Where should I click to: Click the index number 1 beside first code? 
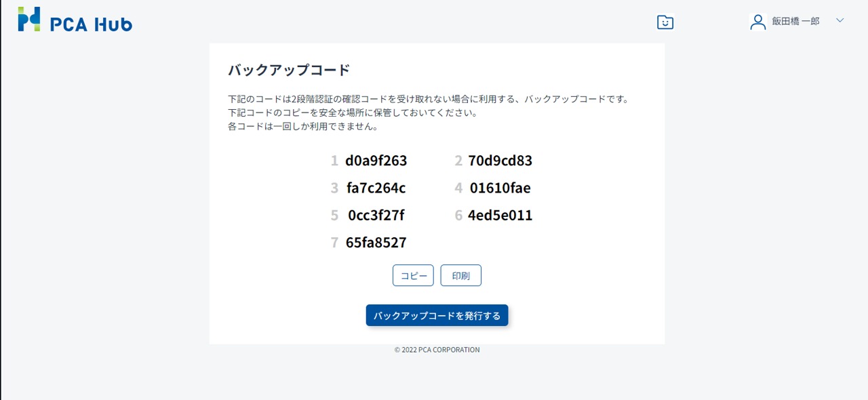coord(334,161)
